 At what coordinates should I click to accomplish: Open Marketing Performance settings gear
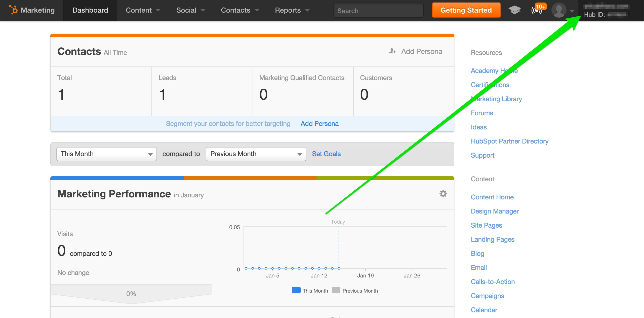point(443,194)
